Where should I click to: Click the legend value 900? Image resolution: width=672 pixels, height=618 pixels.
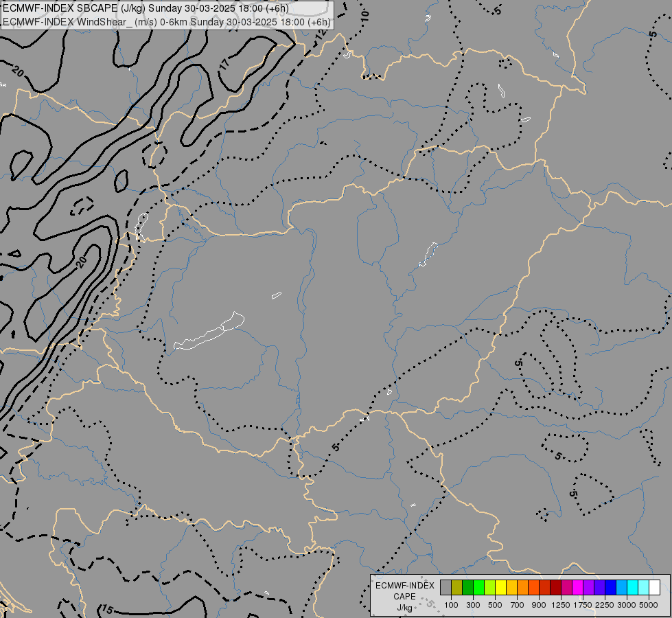click(x=539, y=605)
